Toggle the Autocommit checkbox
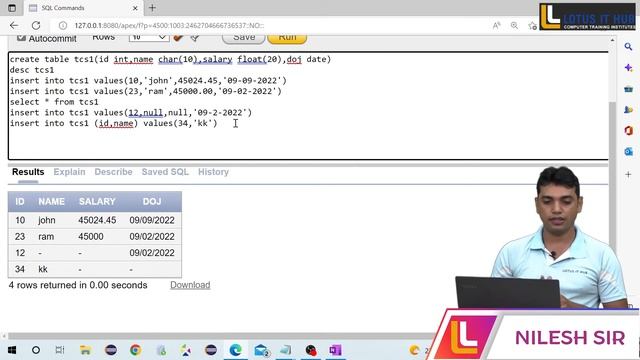The height and width of the screenshot is (360, 640). tap(21, 38)
